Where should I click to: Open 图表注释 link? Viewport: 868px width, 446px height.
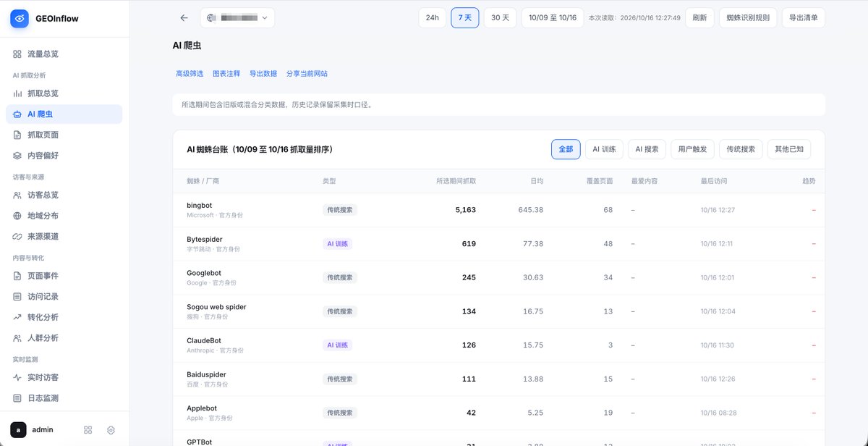[226, 74]
